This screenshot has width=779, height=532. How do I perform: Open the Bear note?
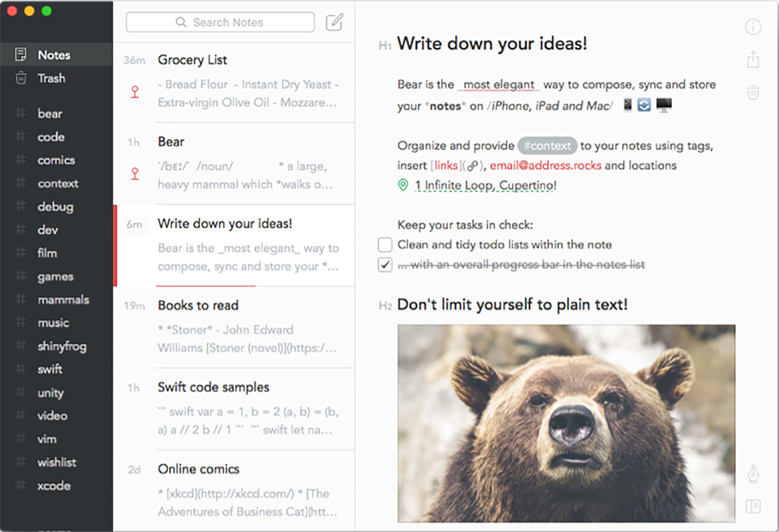[234, 164]
